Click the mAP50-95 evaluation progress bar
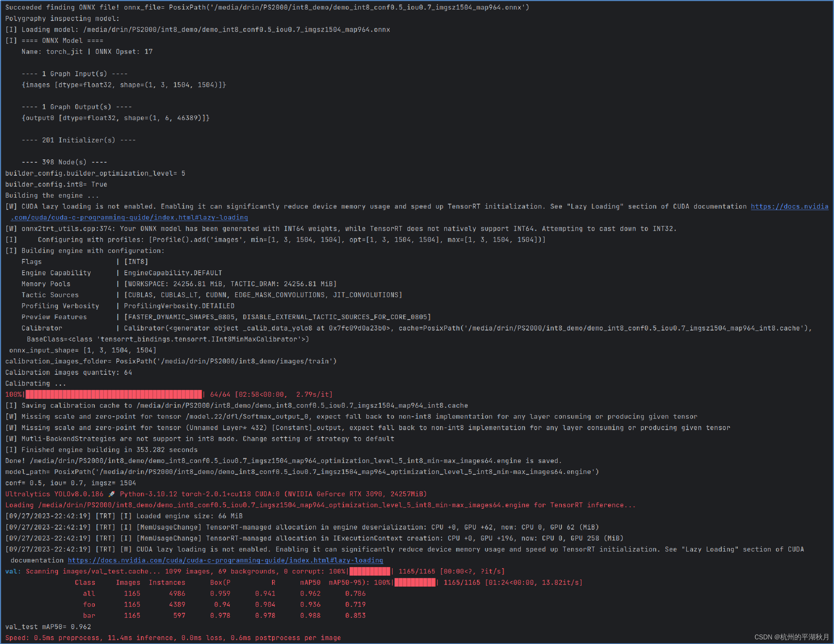Screen dimensions: 834x644 [x=415, y=582]
